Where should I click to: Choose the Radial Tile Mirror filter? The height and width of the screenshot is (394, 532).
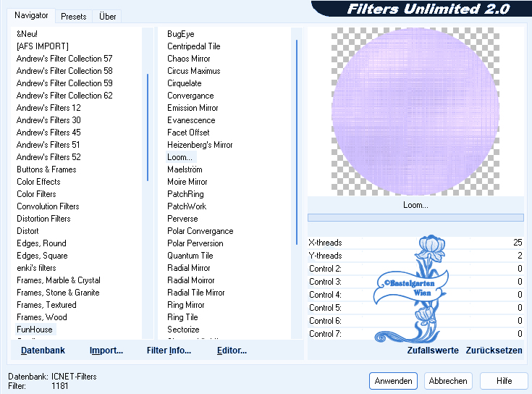coord(195,293)
